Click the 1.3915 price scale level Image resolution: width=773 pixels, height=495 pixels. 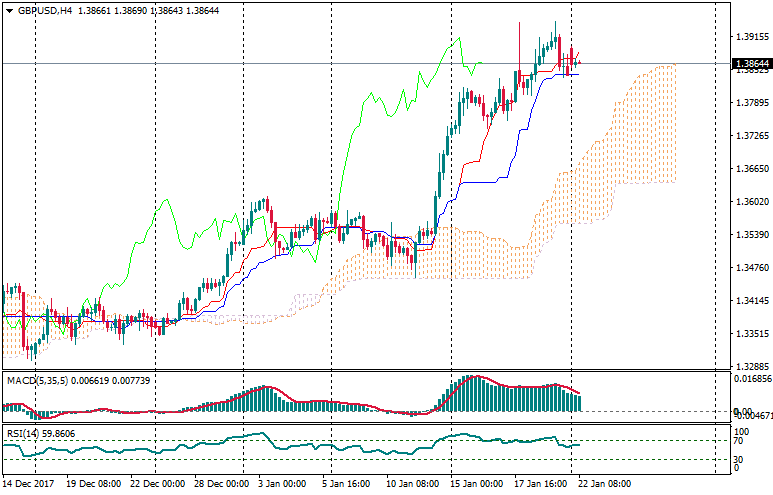tap(749, 37)
